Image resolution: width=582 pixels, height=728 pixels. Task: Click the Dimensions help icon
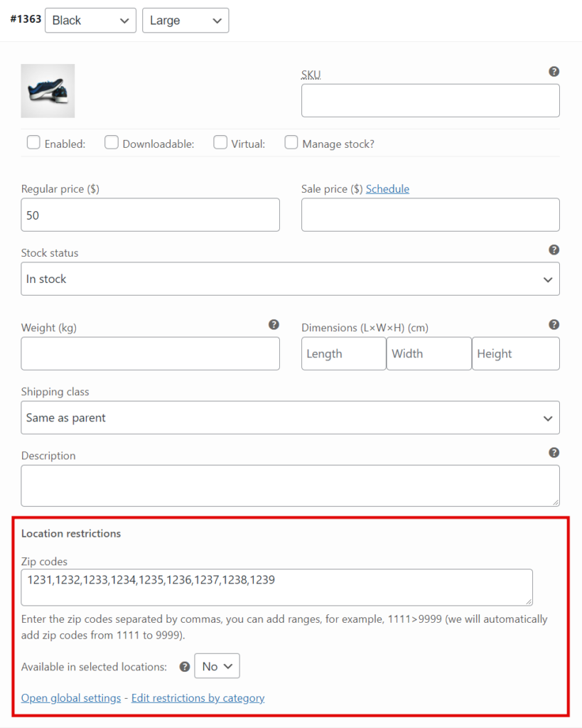[554, 324]
